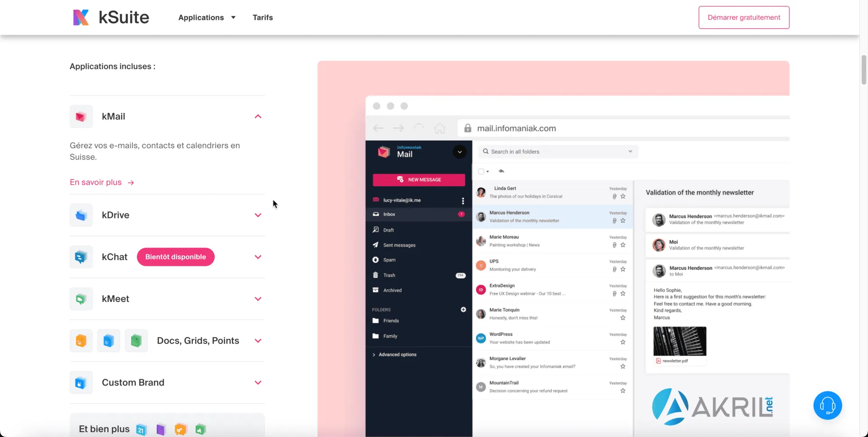Star the Morgane Levalier email

[x=623, y=367]
